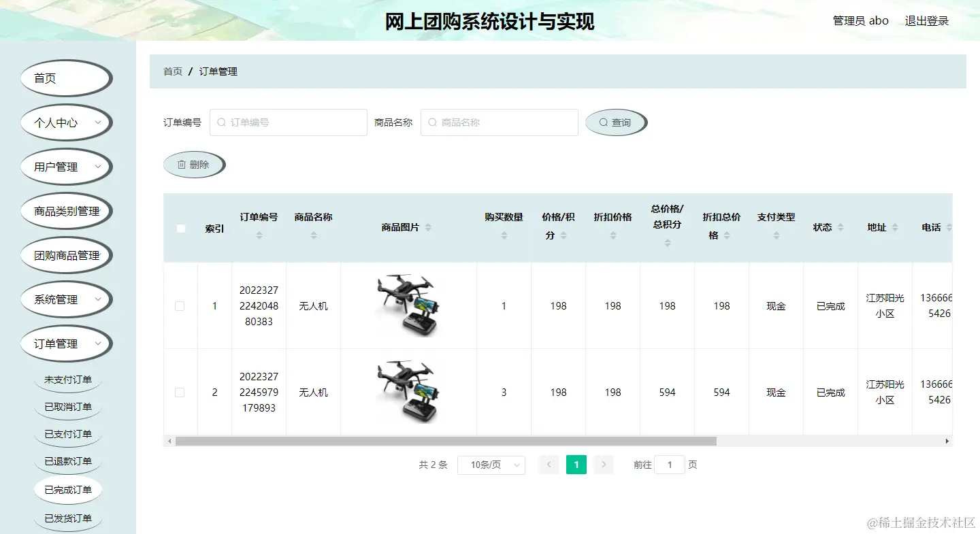Collapse the 订单管理 sidebar menu
Screen dimensions: 980x534
pos(66,344)
